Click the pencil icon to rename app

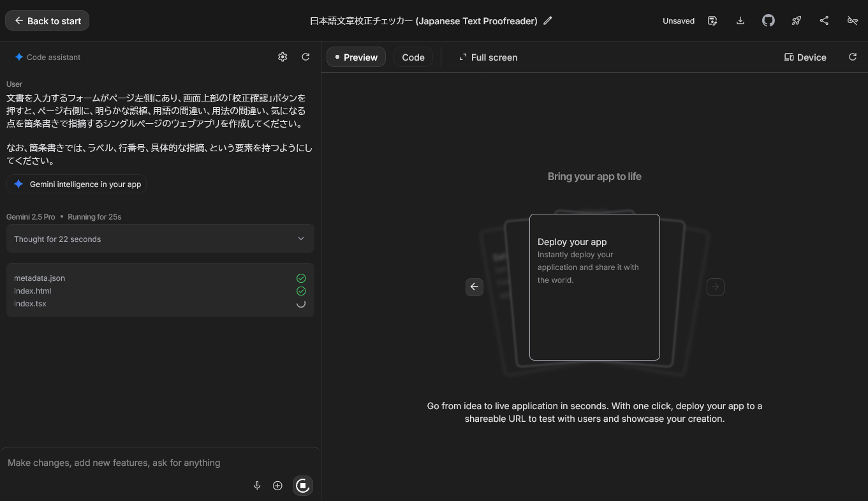coord(548,20)
